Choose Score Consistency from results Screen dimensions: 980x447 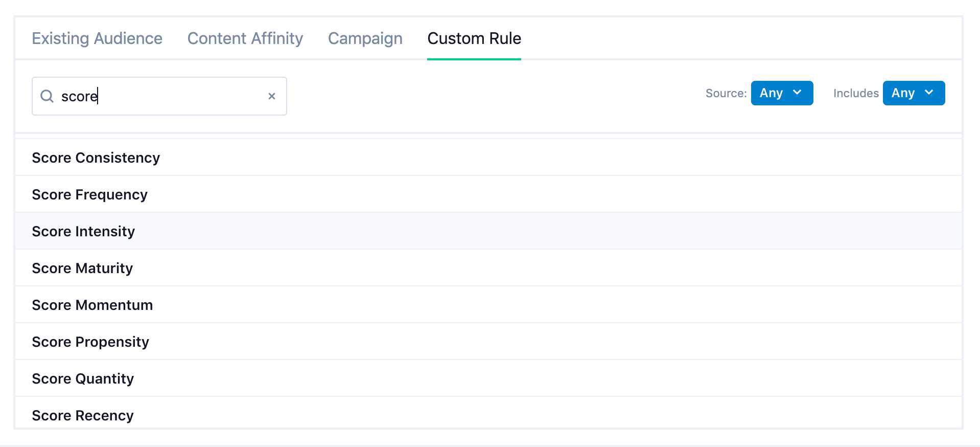pos(488,158)
